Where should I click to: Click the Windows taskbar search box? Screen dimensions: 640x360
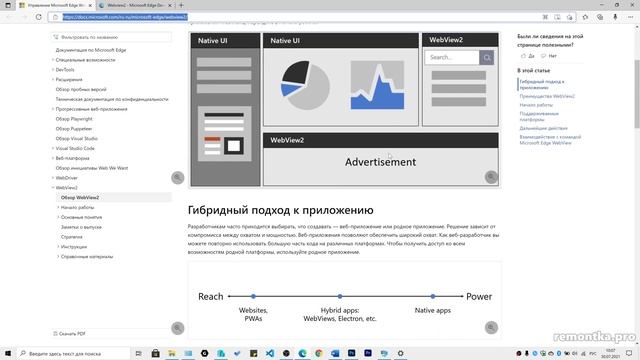73,353
